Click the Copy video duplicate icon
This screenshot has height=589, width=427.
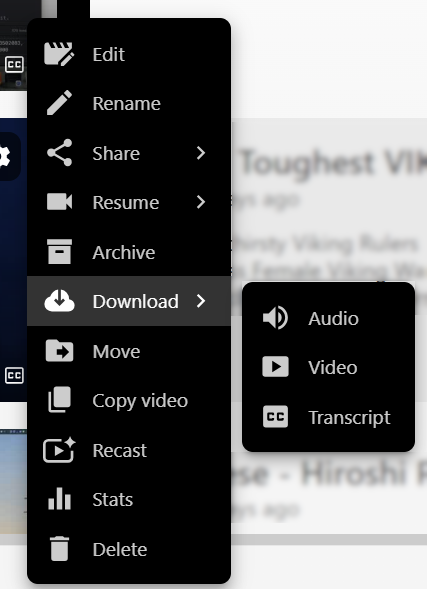59,400
